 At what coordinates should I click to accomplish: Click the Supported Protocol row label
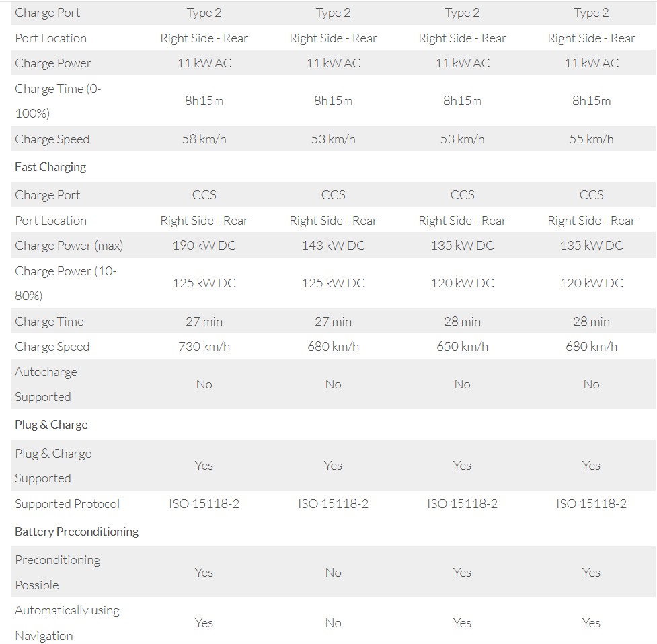coord(67,504)
